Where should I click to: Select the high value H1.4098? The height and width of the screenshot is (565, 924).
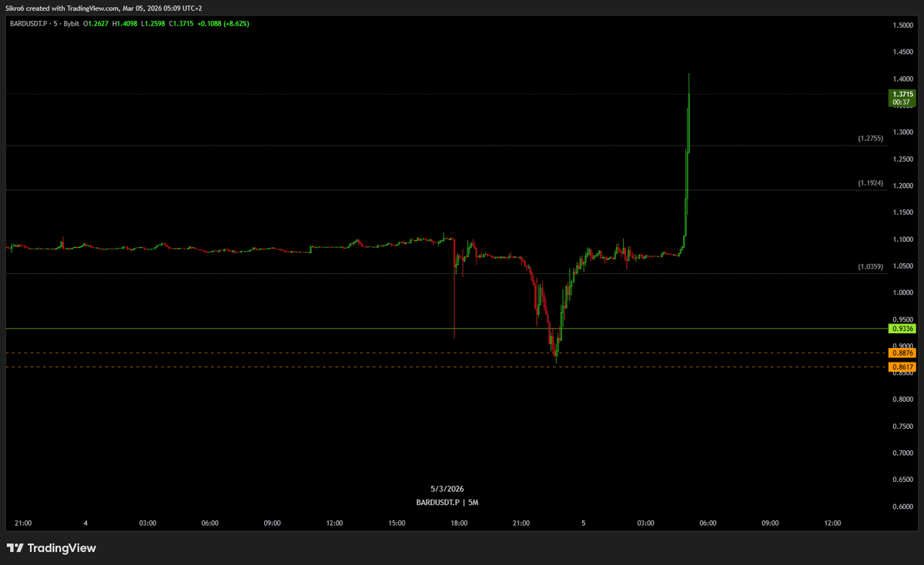(125, 23)
